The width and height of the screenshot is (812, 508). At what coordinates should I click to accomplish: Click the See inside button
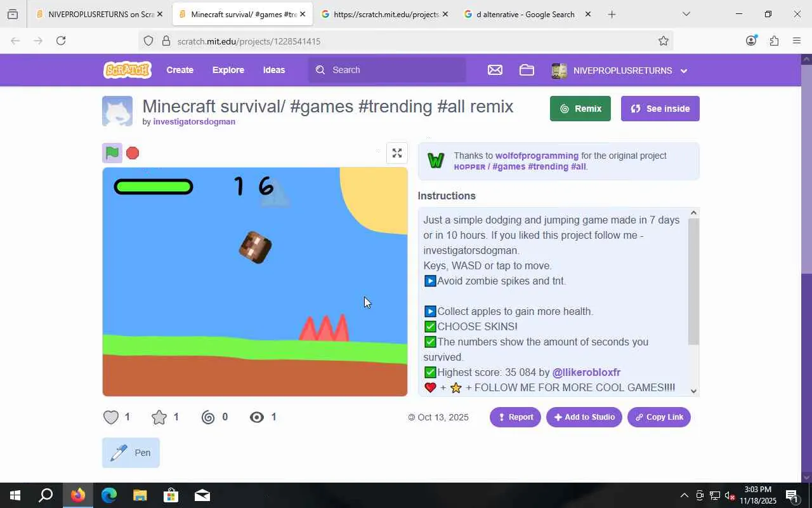click(660, 109)
